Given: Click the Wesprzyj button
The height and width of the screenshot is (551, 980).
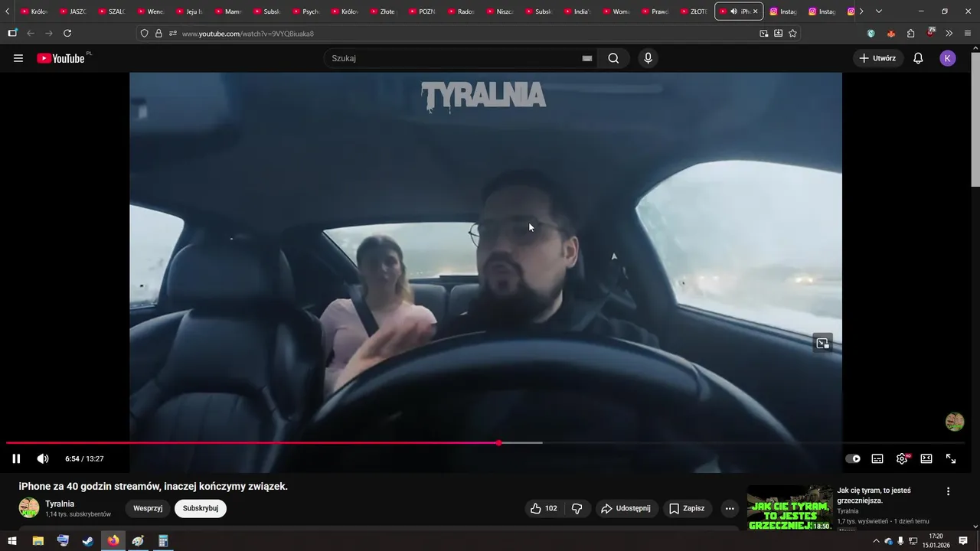Looking at the screenshot, I should point(148,508).
